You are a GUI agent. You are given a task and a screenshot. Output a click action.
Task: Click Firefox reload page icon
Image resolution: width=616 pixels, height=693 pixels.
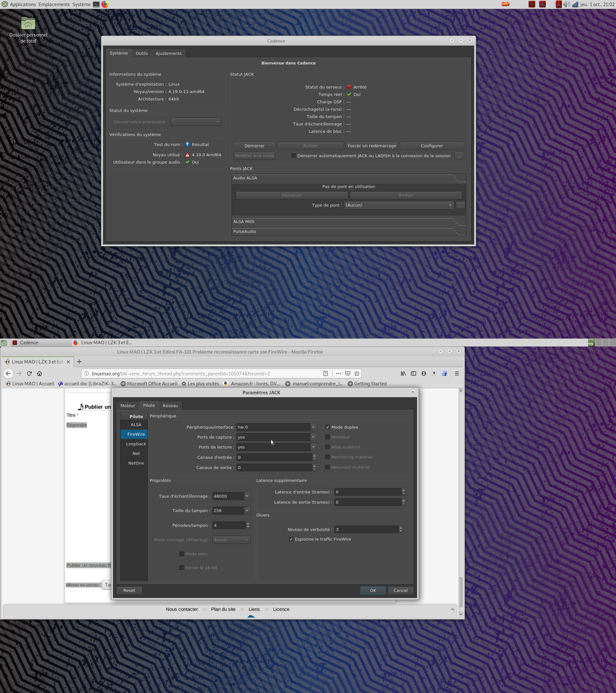click(x=29, y=373)
